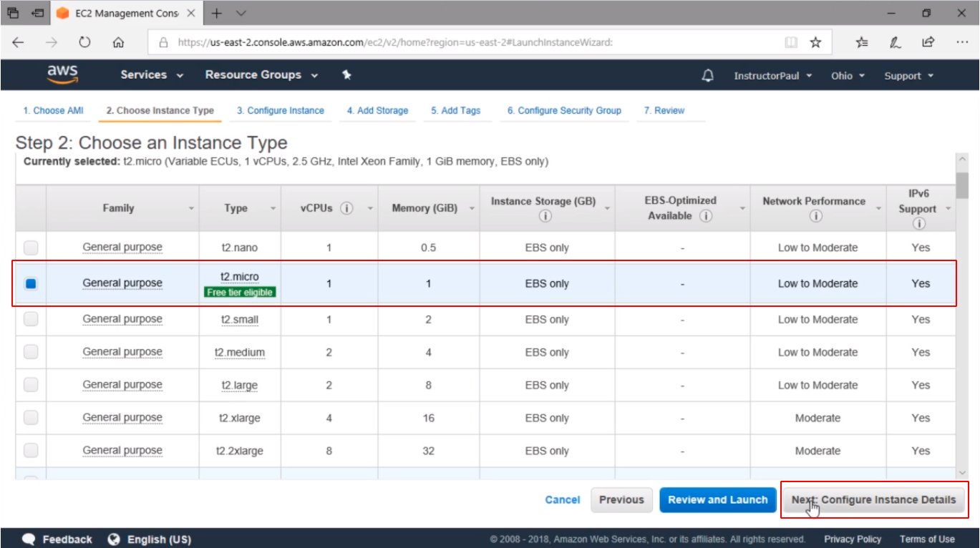Click the EBS-Optimized Available info icon
Screen dimensions: 980x548
(x=706, y=215)
